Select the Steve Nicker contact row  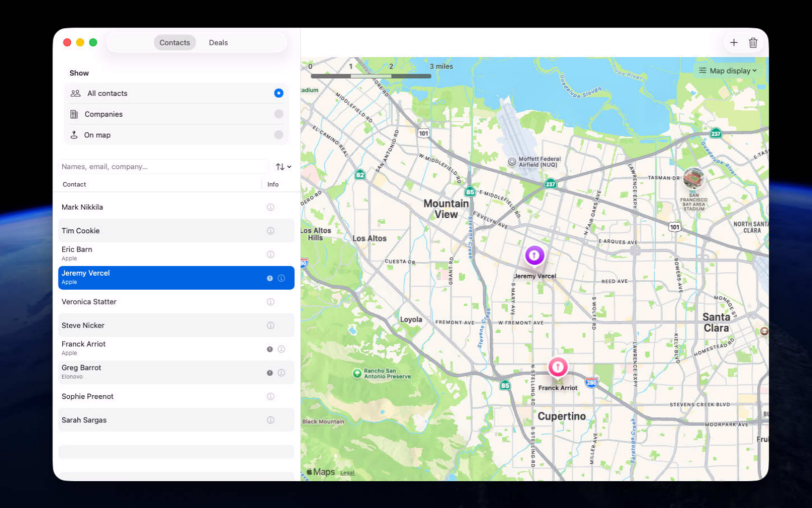coord(176,326)
